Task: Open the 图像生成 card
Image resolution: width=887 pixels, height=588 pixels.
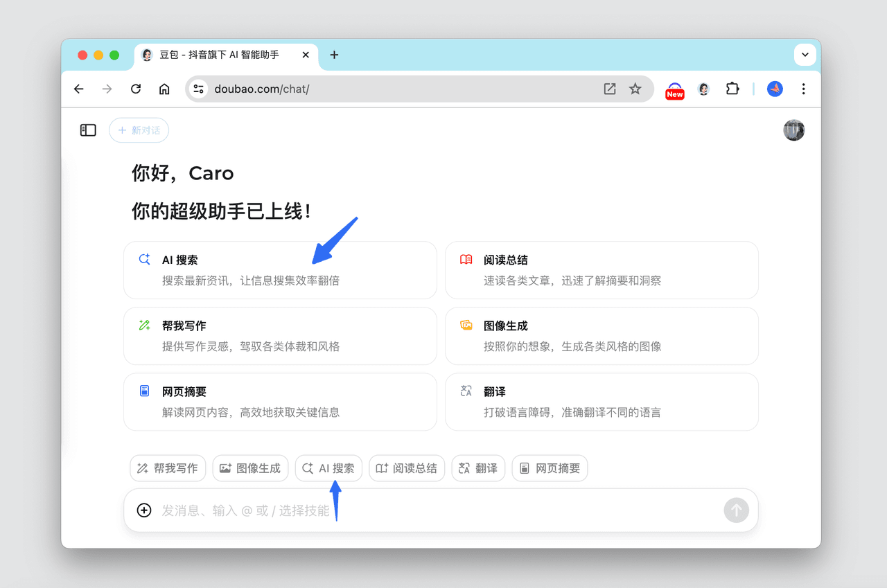Action: click(601, 336)
